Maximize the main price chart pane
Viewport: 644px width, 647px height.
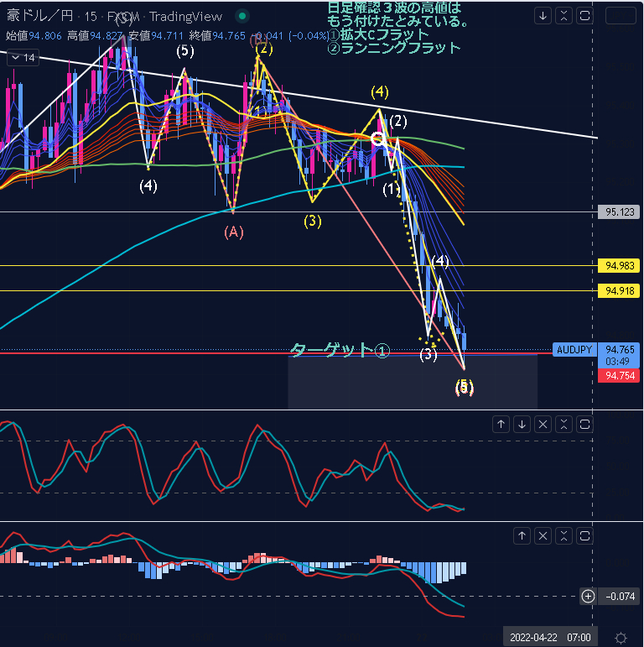point(584,15)
